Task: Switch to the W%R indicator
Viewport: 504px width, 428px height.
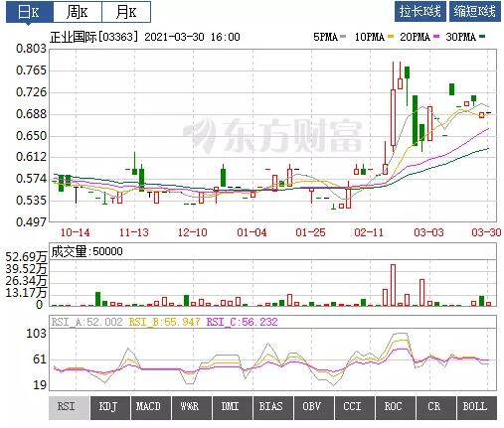Action: 192,408
